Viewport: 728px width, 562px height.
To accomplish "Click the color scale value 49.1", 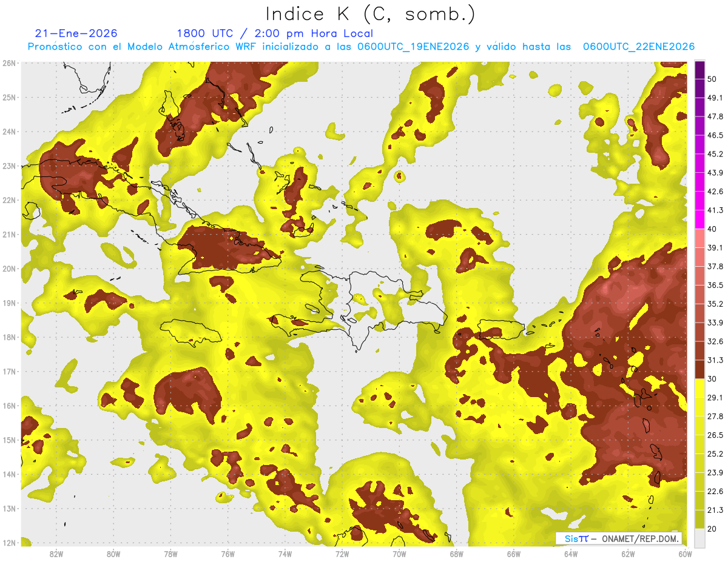I will point(715,98).
